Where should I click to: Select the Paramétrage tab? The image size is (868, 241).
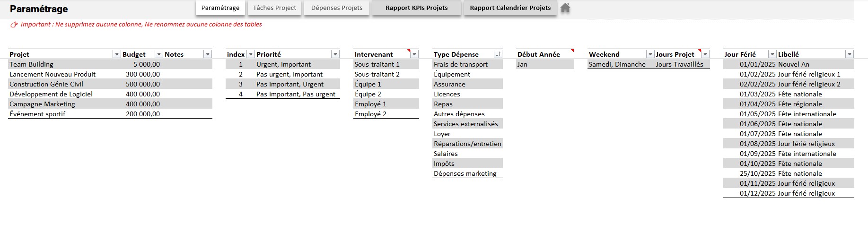point(220,8)
